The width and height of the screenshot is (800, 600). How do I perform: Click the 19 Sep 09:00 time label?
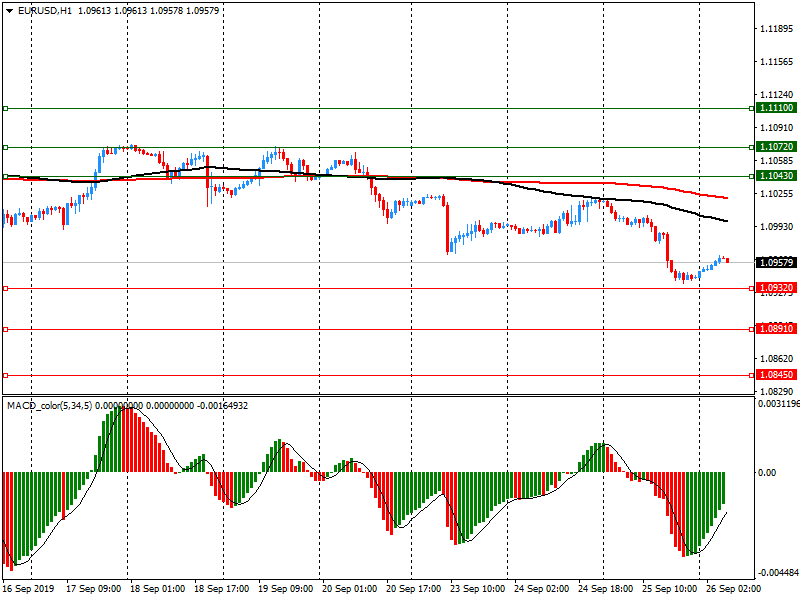point(285,589)
